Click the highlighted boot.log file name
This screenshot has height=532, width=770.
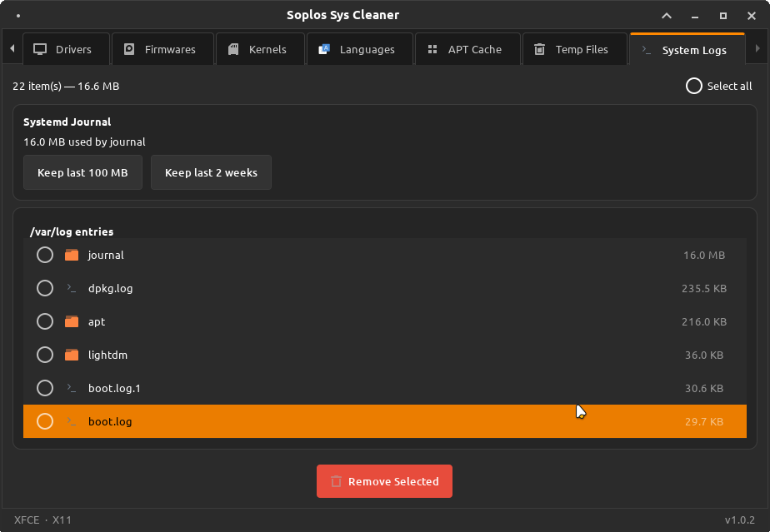click(x=110, y=421)
